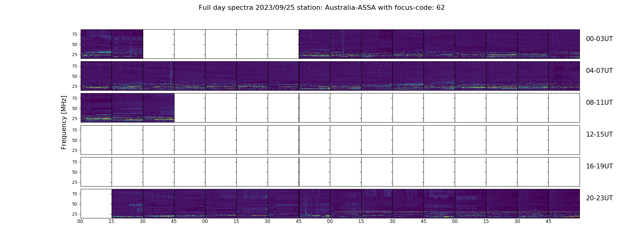Open the 07:45–08:00 UT spectrogram panel
Screen dimensions: 644x245
(x=564, y=76)
